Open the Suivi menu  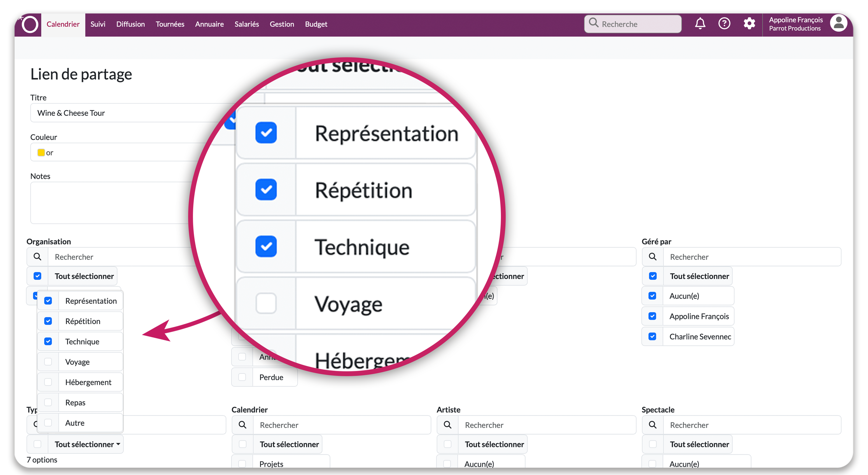click(x=98, y=24)
